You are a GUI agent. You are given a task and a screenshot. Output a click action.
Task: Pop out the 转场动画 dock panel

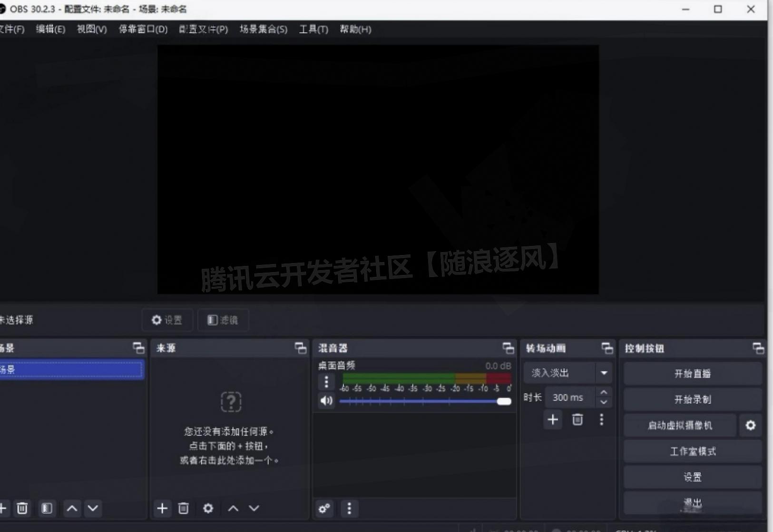pos(607,348)
